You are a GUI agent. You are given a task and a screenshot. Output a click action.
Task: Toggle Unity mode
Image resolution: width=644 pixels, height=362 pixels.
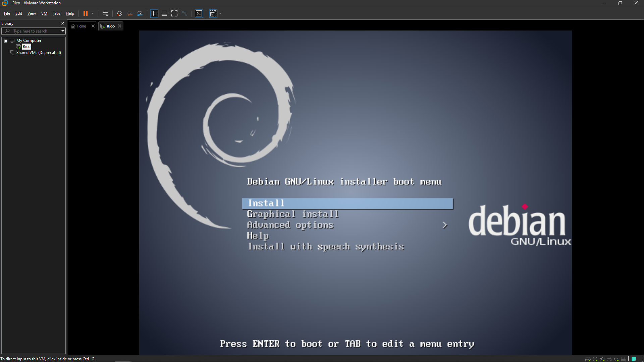click(x=184, y=13)
